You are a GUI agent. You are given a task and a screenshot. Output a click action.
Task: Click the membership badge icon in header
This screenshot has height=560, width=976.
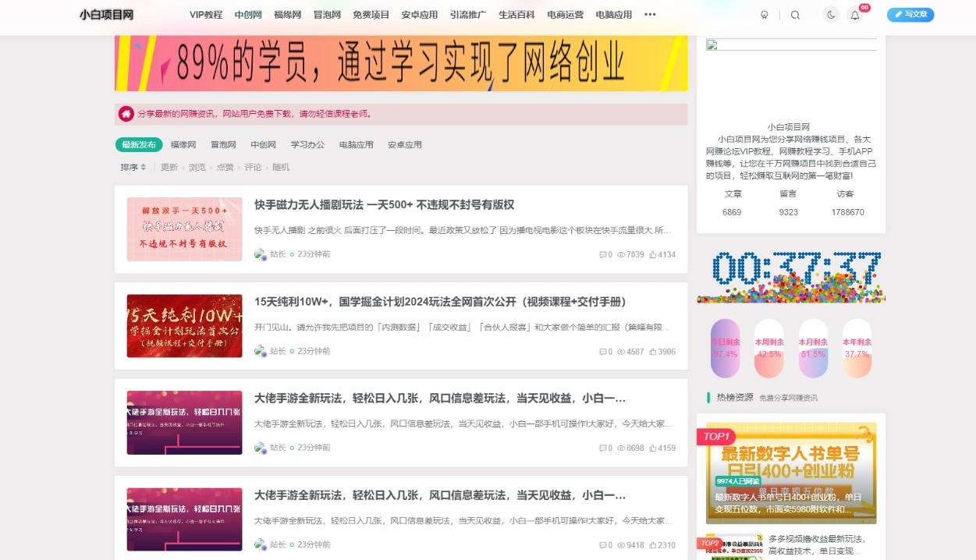(765, 15)
